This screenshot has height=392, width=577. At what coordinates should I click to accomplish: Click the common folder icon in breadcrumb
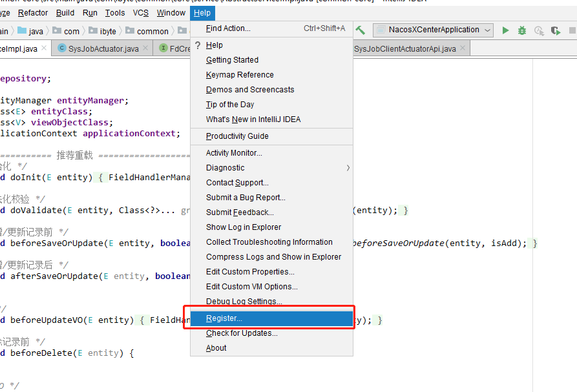pyautogui.click(x=130, y=30)
